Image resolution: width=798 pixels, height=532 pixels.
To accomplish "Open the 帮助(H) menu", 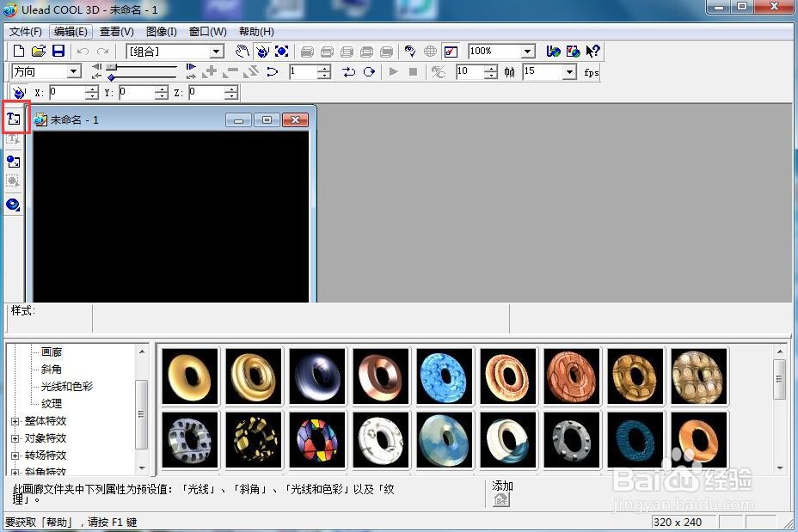I will point(256,32).
